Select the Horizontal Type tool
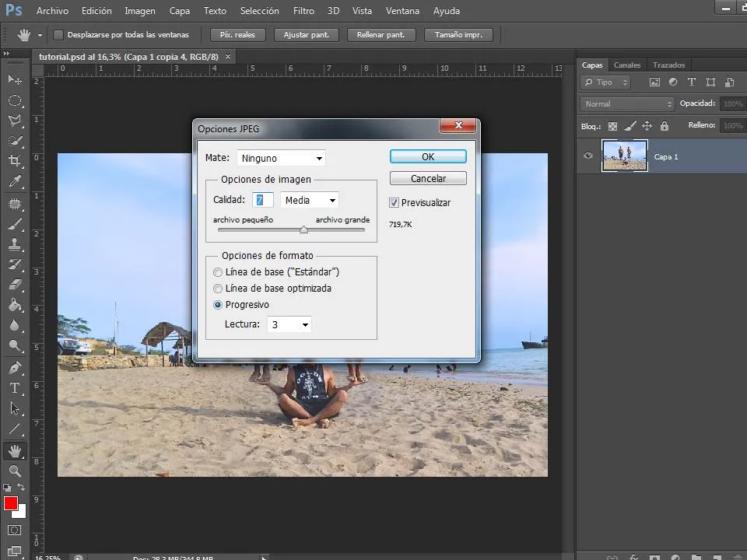The image size is (747, 560). tap(15, 388)
